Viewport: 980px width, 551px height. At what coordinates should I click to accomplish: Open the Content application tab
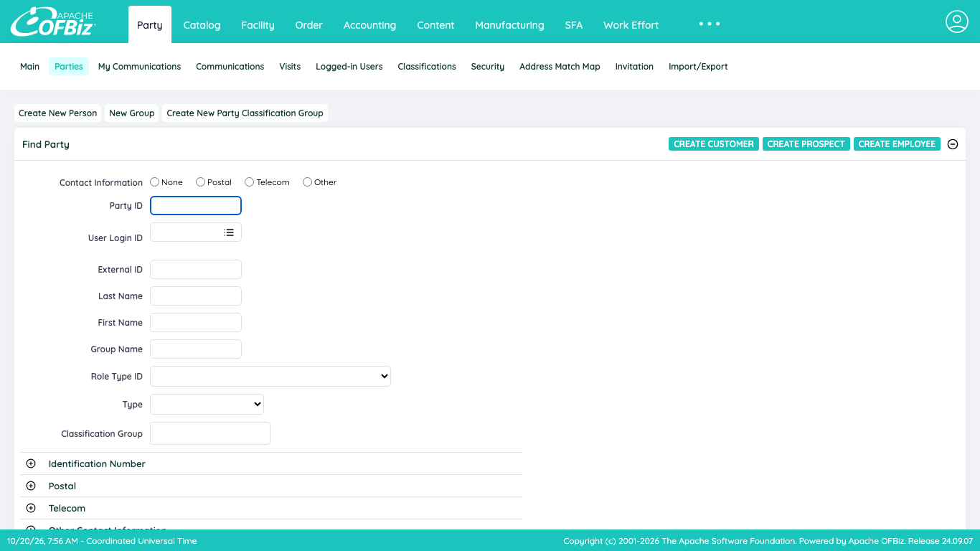pyautogui.click(x=435, y=25)
